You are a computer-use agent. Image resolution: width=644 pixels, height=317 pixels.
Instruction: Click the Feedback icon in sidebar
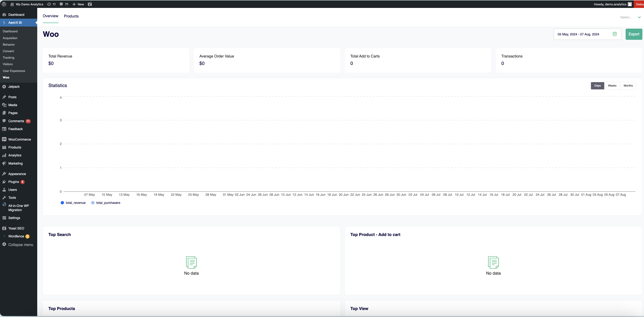click(4, 129)
